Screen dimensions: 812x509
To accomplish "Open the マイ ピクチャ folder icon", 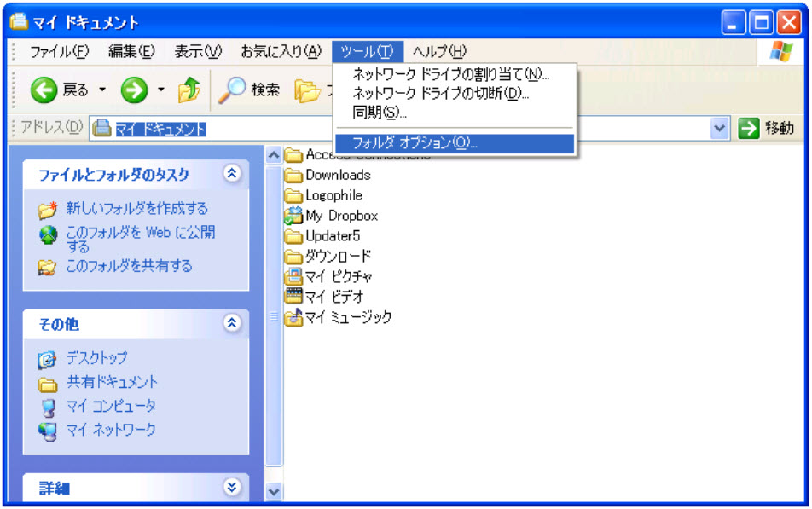I will 293,276.
